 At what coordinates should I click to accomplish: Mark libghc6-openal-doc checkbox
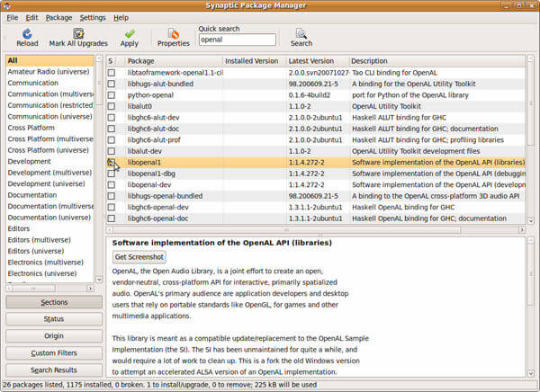click(x=112, y=218)
